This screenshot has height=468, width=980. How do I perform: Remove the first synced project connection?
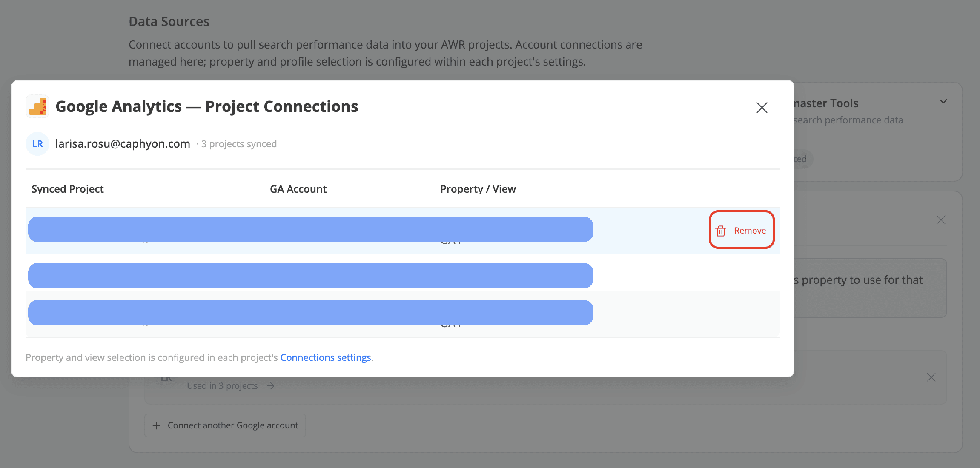click(x=741, y=230)
